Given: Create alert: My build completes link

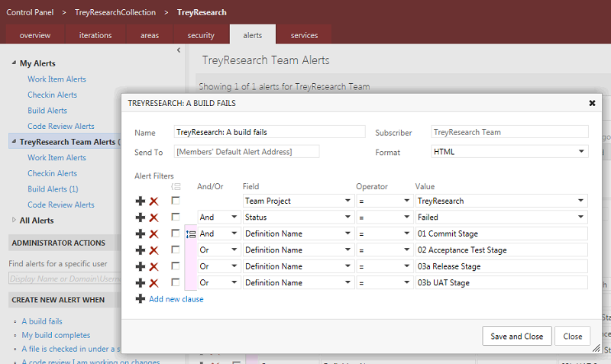Looking at the screenshot, I should [x=56, y=335].
